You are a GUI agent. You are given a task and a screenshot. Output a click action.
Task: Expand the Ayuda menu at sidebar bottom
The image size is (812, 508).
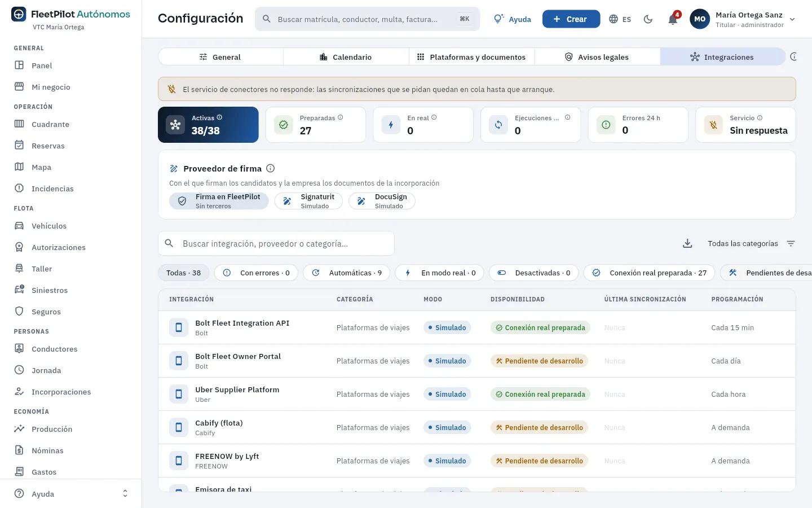[x=70, y=494]
